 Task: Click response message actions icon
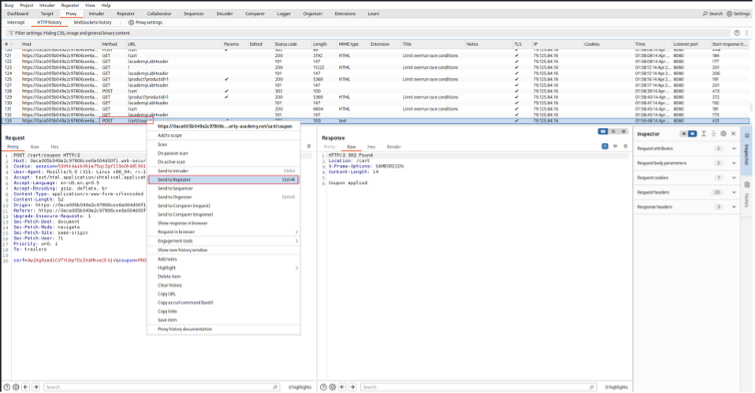coord(605,146)
